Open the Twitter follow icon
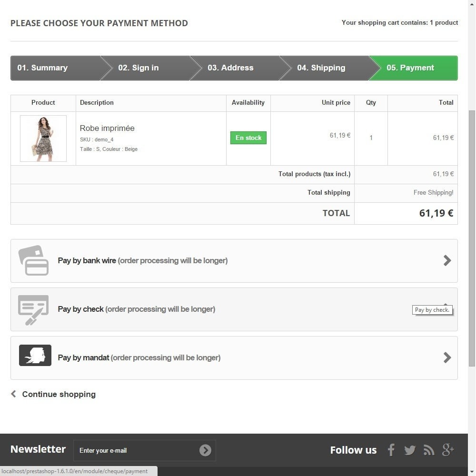Screen dimensions: 476x476 point(410,450)
